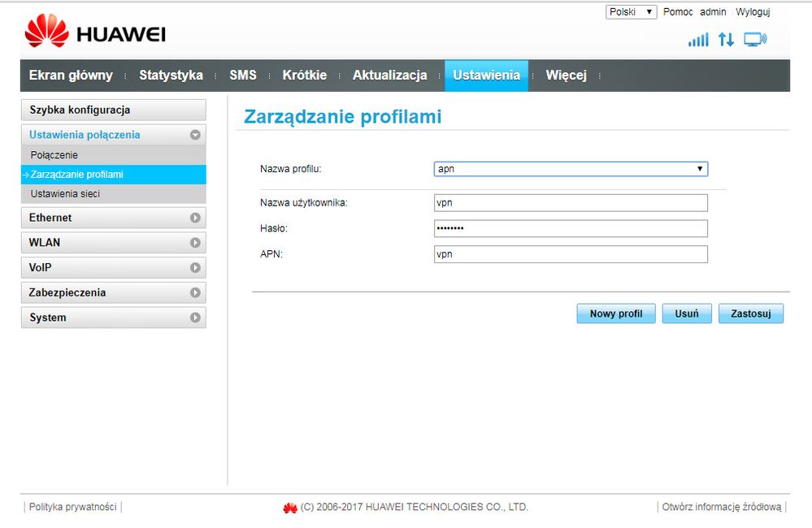Select Ustawienia sieci in sidebar

pos(65,194)
